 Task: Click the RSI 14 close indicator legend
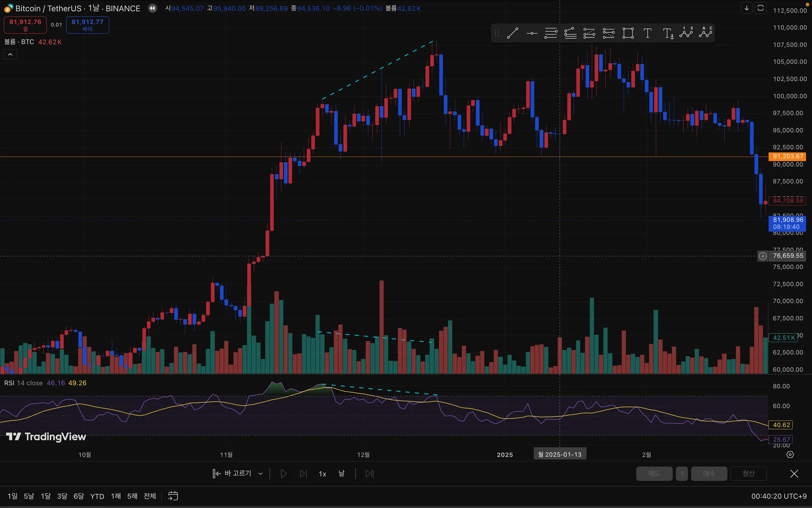point(23,383)
